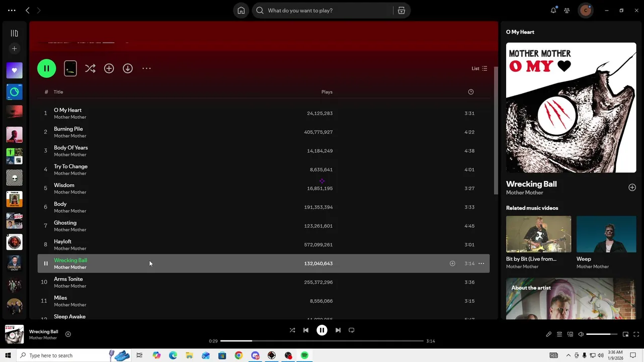Seek in the song progress bar

322,341
